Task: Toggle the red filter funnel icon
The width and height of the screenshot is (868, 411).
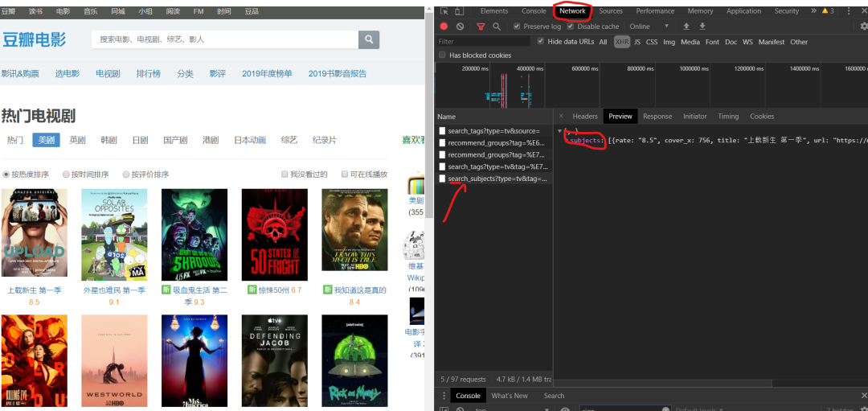Action: click(481, 26)
